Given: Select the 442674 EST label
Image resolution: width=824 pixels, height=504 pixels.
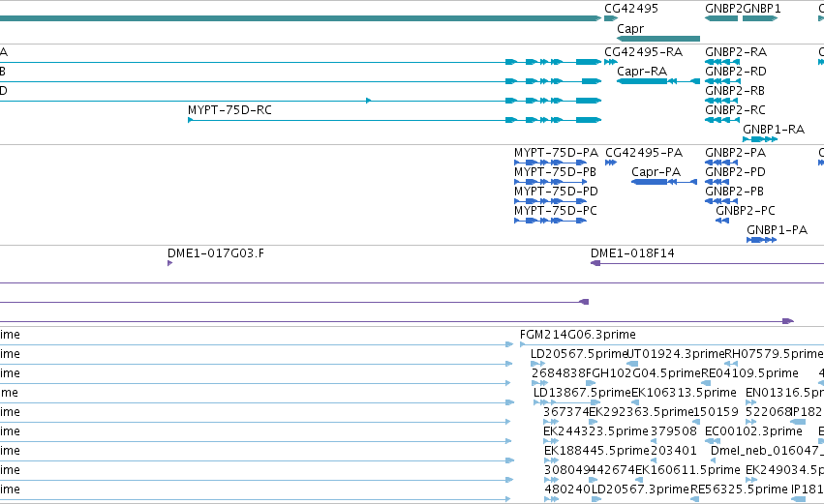Looking at the screenshot, I should [612, 470].
